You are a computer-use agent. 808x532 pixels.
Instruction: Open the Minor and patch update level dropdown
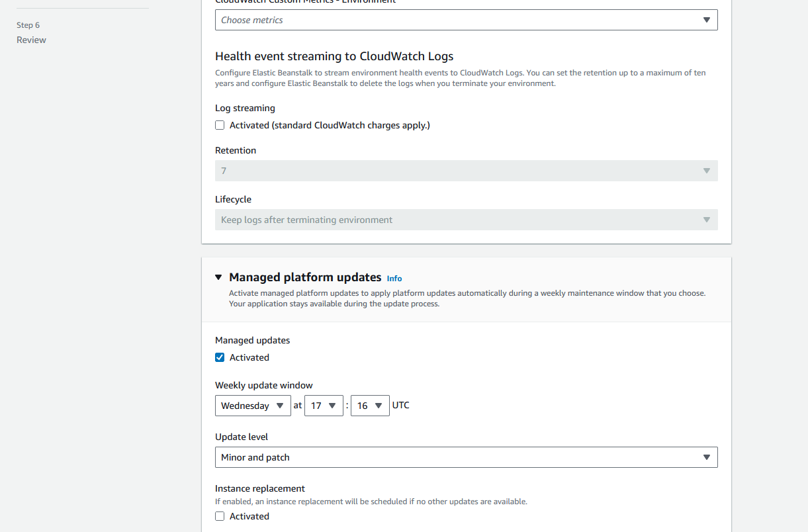click(457, 457)
